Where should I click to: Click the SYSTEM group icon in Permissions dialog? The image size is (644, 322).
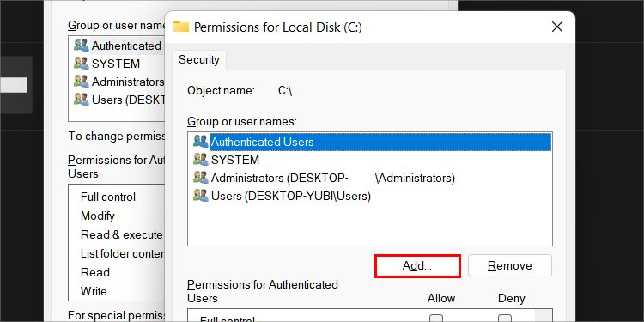click(x=200, y=160)
